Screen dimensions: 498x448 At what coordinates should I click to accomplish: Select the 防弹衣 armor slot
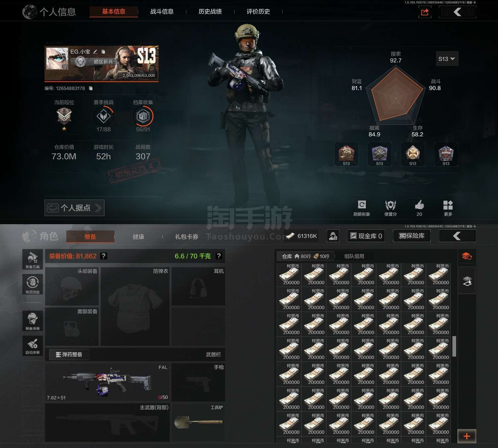coord(135,307)
